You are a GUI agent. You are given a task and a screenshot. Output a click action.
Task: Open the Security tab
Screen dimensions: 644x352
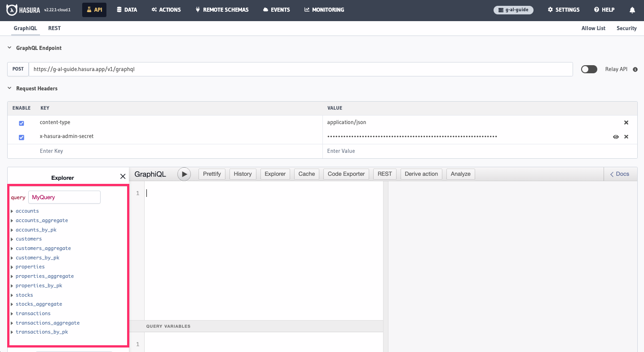click(626, 28)
